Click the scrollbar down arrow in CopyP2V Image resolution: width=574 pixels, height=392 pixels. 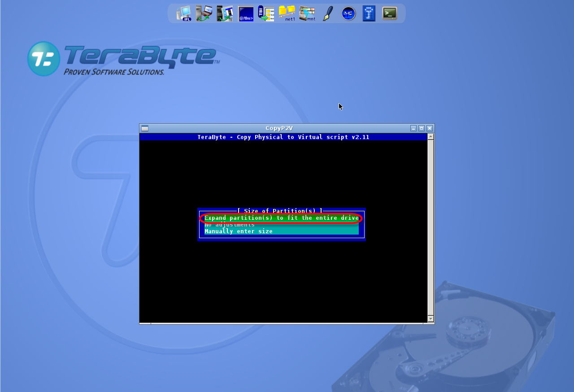(x=430, y=319)
